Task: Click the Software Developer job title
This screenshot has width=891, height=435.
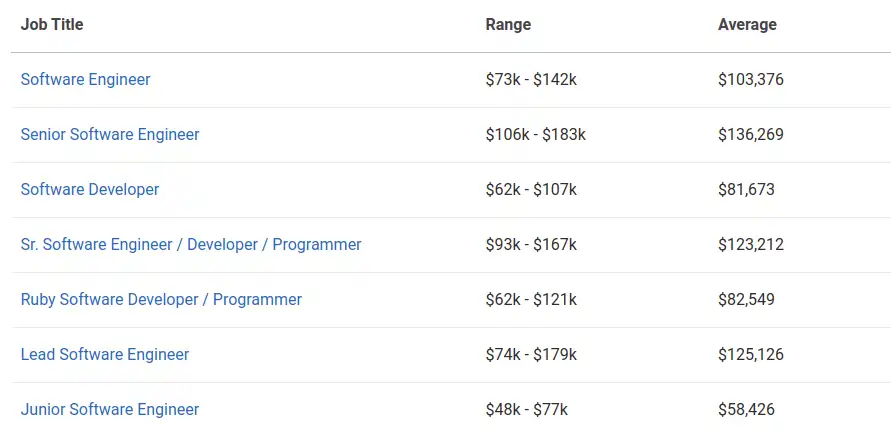Action: tap(90, 190)
